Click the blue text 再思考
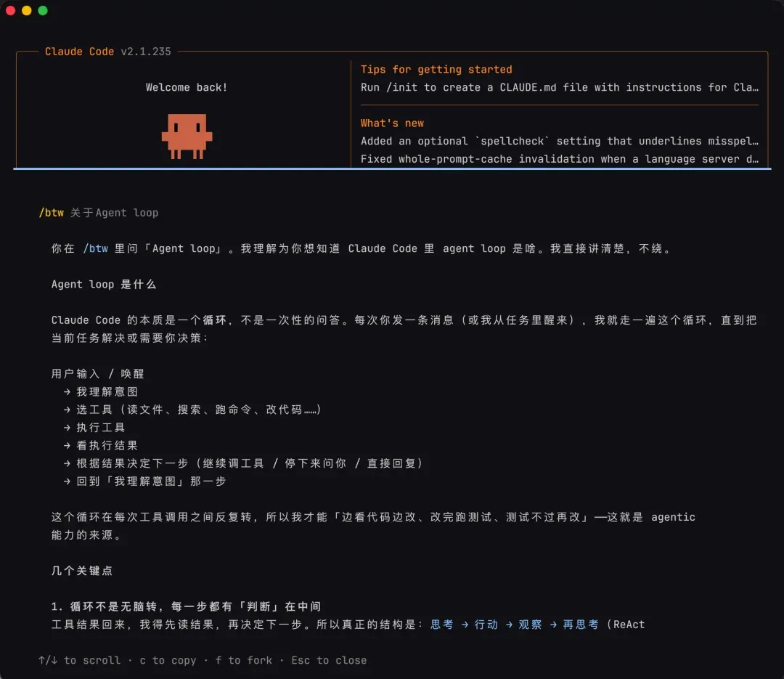Image resolution: width=784 pixels, height=679 pixels. (581, 625)
